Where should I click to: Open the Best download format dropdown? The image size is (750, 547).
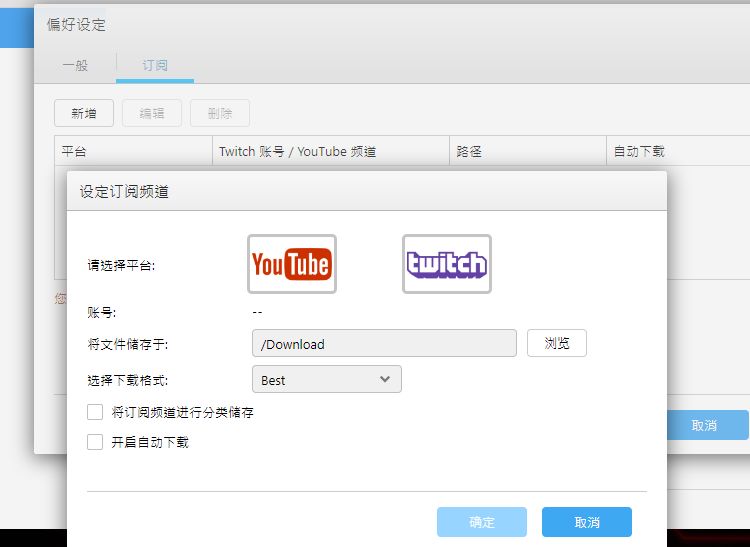327,380
